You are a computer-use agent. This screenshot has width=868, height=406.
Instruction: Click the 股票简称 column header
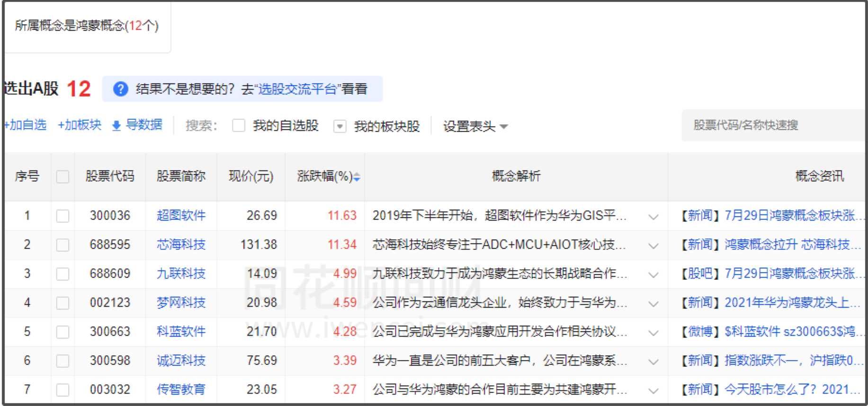pyautogui.click(x=181, y=177)
